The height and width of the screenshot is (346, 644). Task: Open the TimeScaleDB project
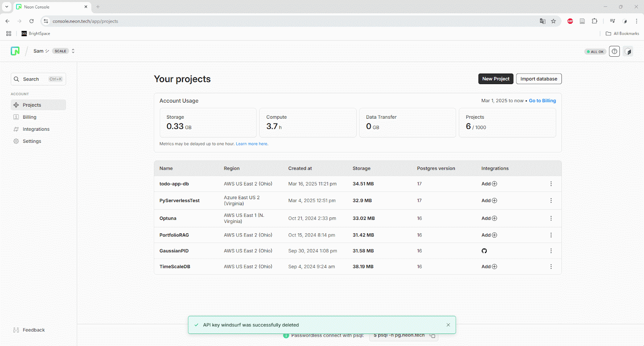(175, 267)
